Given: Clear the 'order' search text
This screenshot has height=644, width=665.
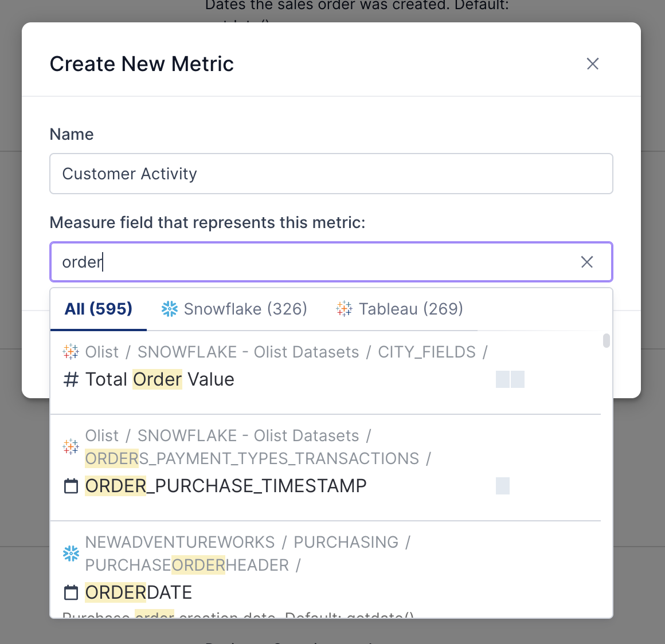Looking at the screenshot, I should 586,262.
